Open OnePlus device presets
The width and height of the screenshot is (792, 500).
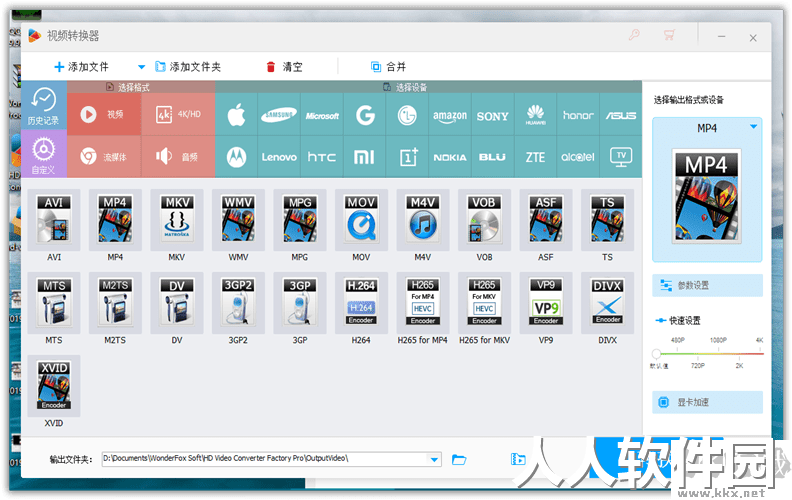(407, 157)
